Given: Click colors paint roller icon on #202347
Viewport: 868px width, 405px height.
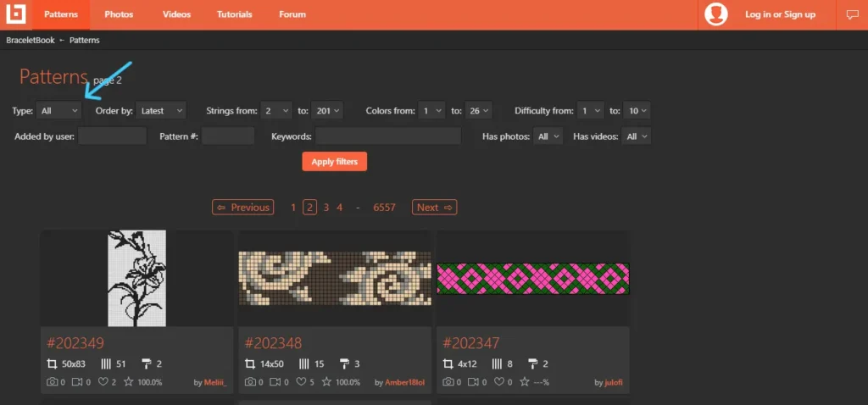Looking at the screenshot, I should (534, 363).
